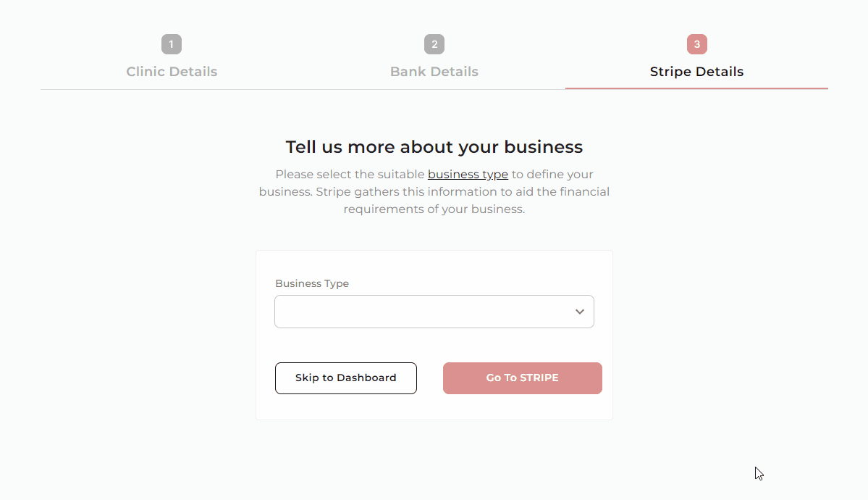This screenshot has height=500, width=868.
Task: Click the gray divider under Bank Details
Action: (x=434, y=90)
